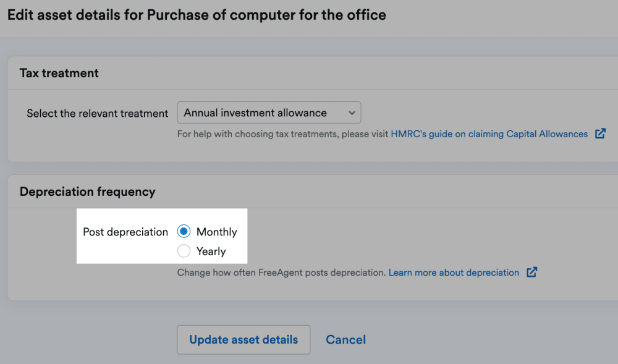This screenshot has height=364, width=618.
Task: Click external link icon after Learn more about depreciation
Action: coord(531,273)
